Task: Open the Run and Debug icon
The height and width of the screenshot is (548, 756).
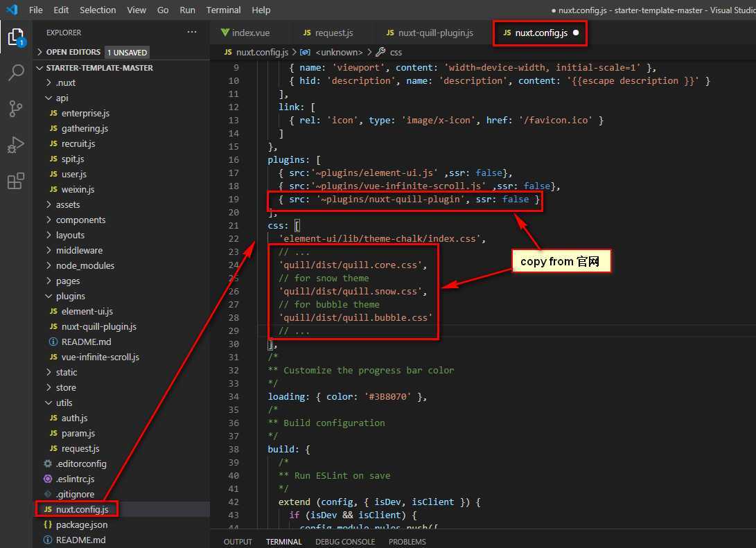Action: pyautogui.click(x=16, y=145)
